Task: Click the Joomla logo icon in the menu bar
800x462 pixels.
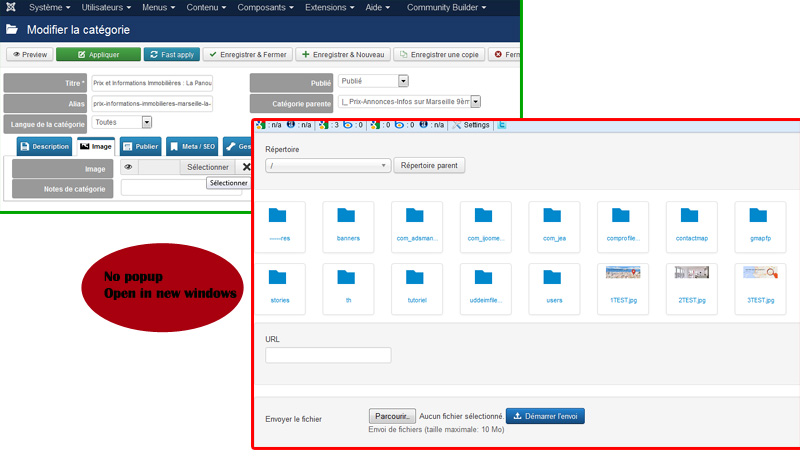Action: pos(11,7)
